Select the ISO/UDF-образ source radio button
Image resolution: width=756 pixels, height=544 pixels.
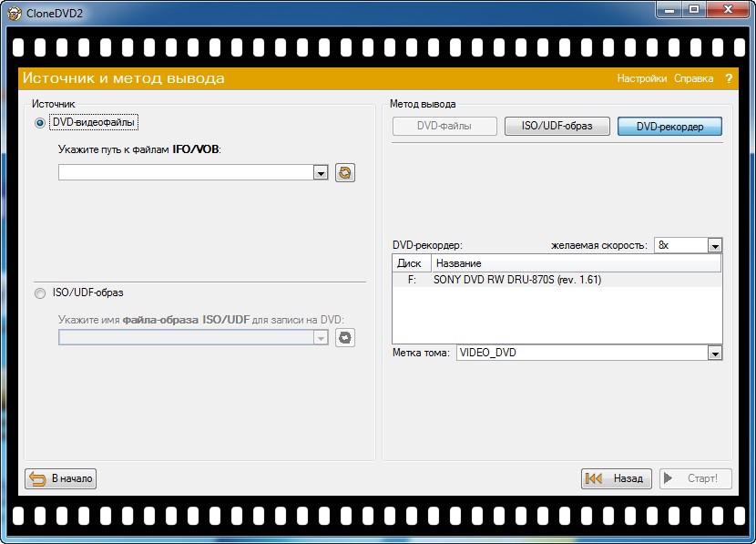[40, 293]
